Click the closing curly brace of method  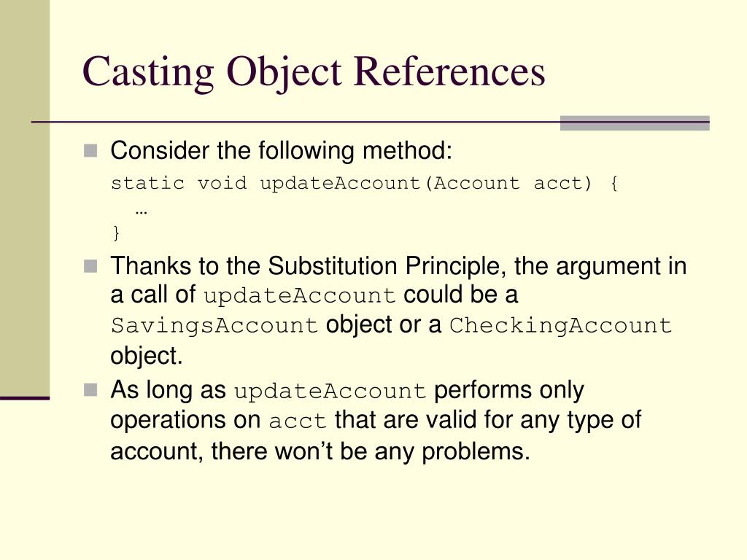[116, 233]
